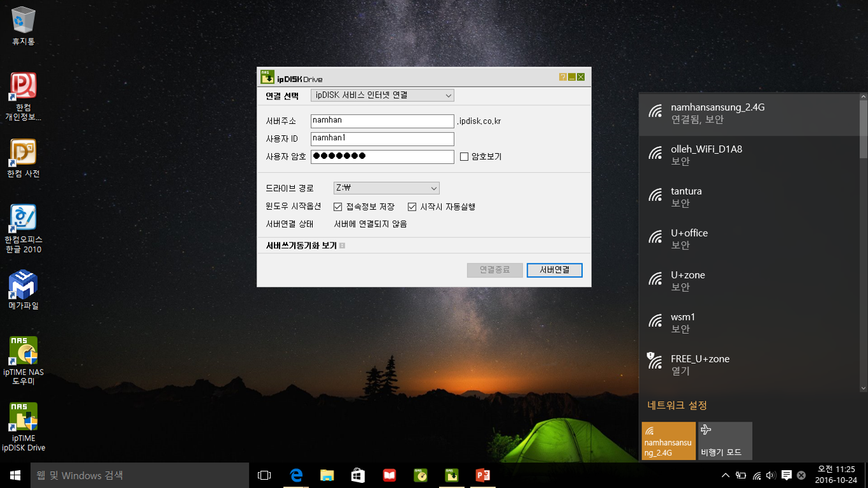Click the 웹 및 Windows 검색 search box
Image resolution: width=868 pixels, height=488 pixels.
click(x=140, y=475)
